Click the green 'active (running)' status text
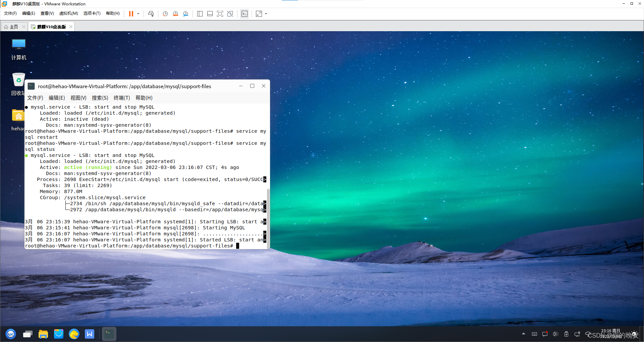The image size is (644, 342). 88,167
